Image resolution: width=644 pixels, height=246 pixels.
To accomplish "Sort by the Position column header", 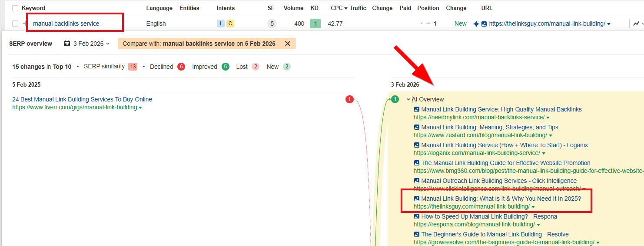I will (x=428, y=8).
